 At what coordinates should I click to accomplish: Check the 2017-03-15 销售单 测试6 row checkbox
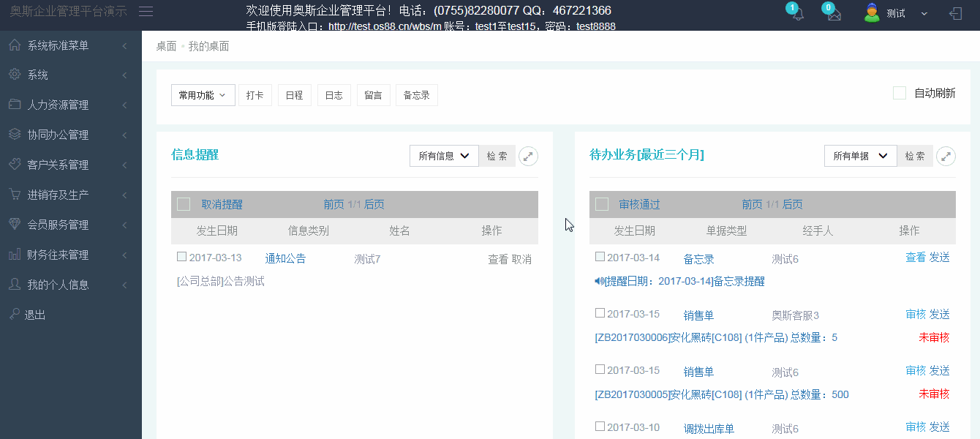click(600, 370)
